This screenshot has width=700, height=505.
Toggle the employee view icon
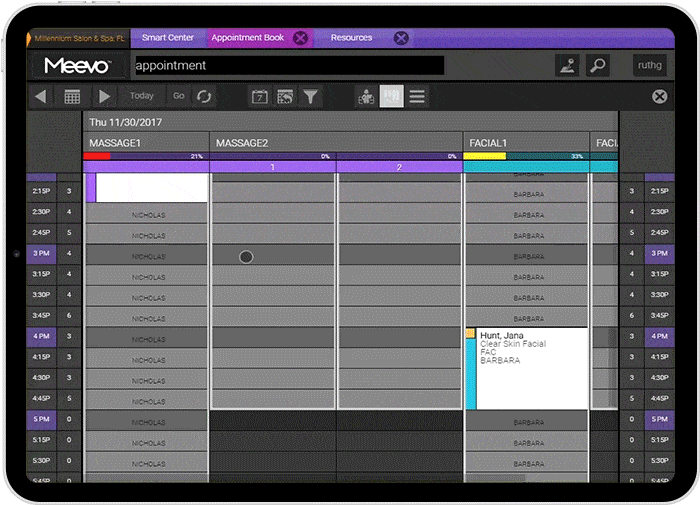pyautogui.click(x=366, y=96)
